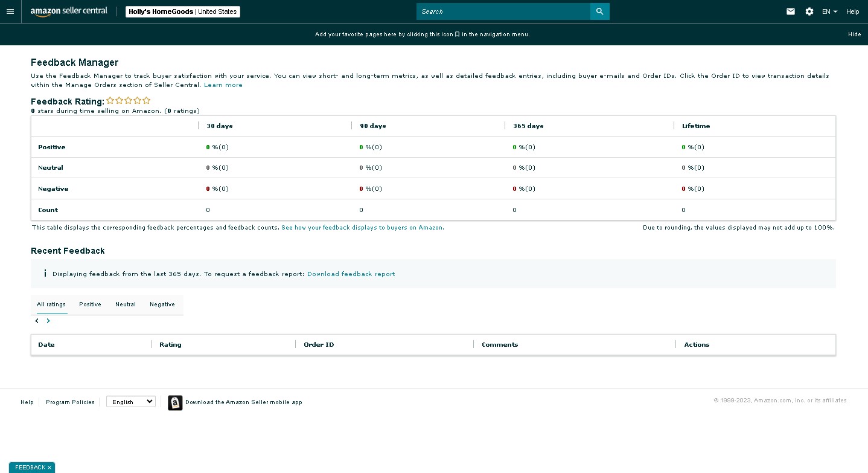
Task: Click the Amazon Seller Central logo
Action: pyautogui.click(x=69, y=11)
